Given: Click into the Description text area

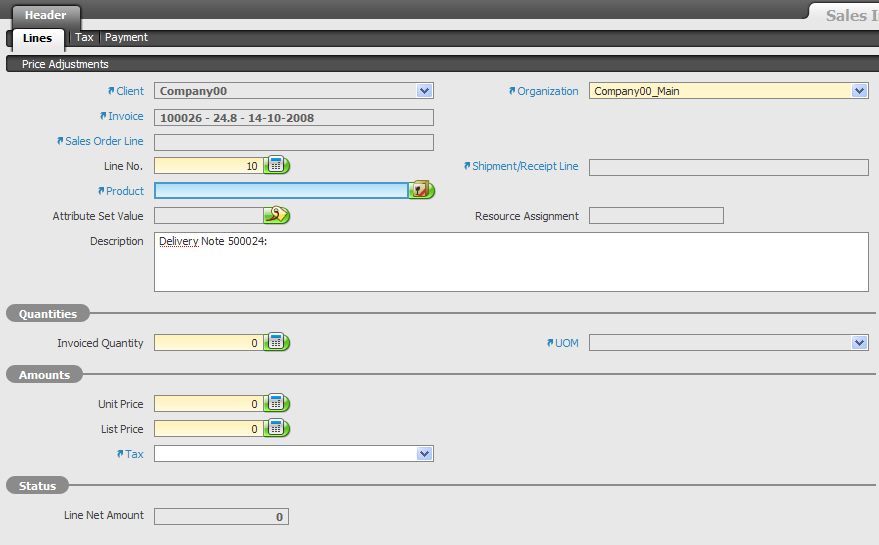Looking at the screenshot, I should coord(511,262).
